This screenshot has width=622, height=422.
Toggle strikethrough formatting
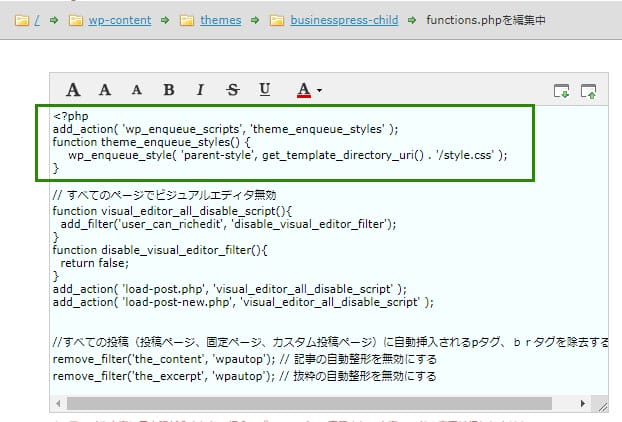[x=233, y=90]
